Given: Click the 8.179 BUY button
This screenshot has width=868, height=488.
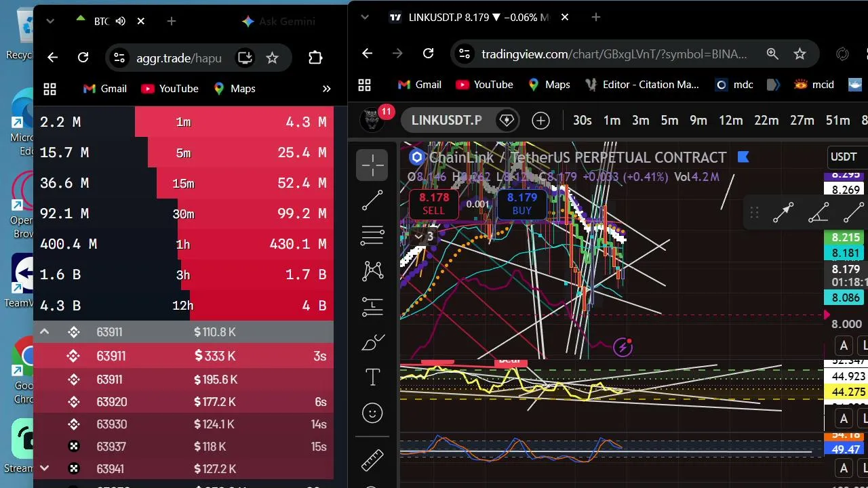Looking at the screenshot, I should 522,203.
